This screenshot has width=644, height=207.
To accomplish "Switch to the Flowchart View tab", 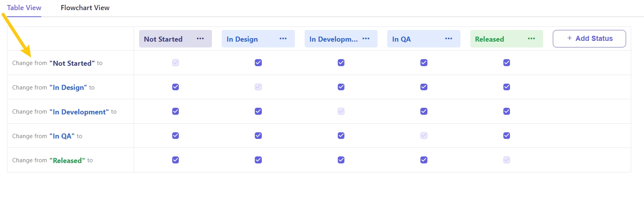I will [85, 8].
